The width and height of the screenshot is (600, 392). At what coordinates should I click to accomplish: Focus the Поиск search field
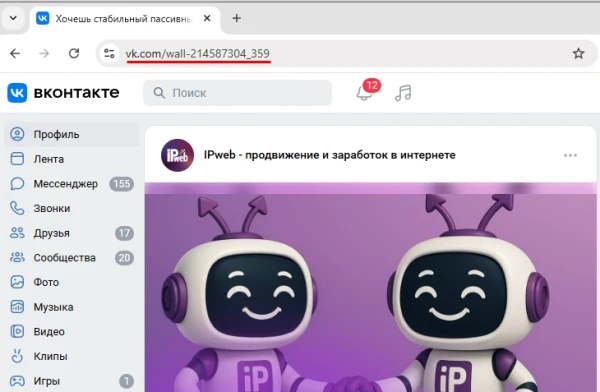237,93
